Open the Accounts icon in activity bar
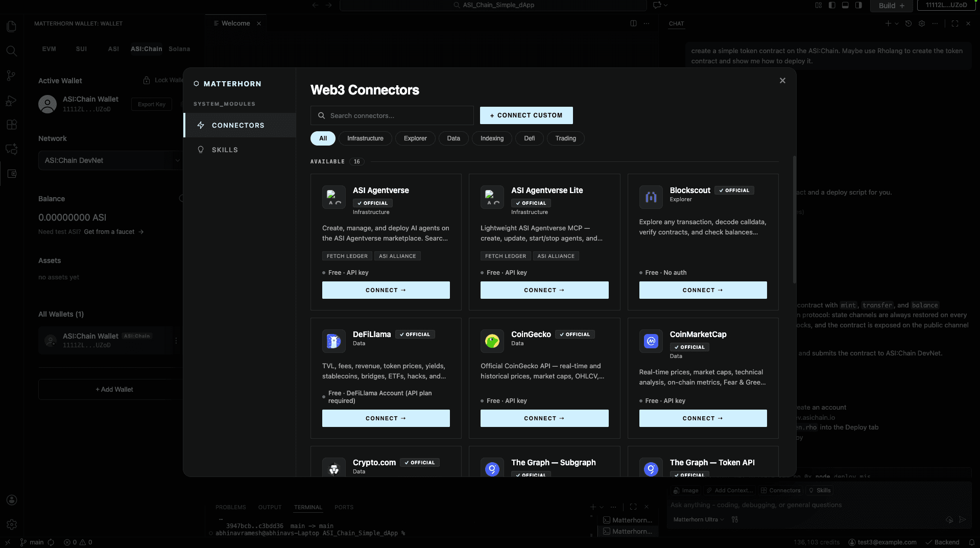This screenshot has height=548, width=980. (11, 500)
